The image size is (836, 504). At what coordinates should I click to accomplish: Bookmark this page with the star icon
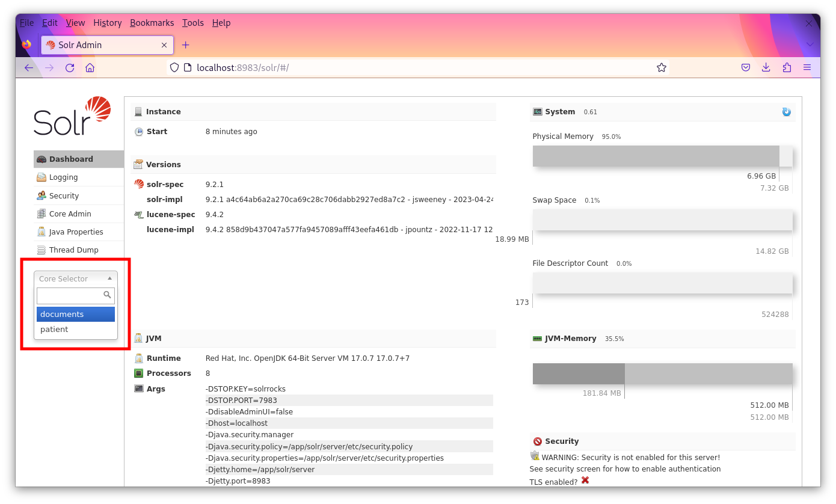[x=662, y=67]
